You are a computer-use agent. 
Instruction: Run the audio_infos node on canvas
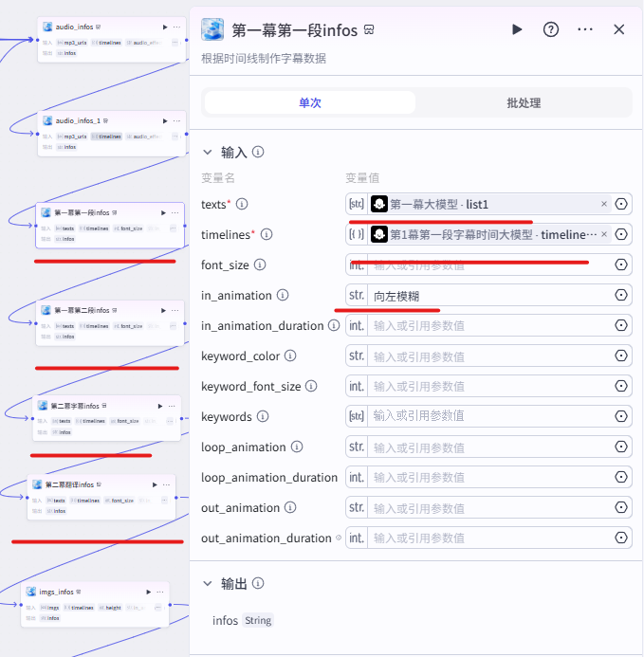pos(165,27)
